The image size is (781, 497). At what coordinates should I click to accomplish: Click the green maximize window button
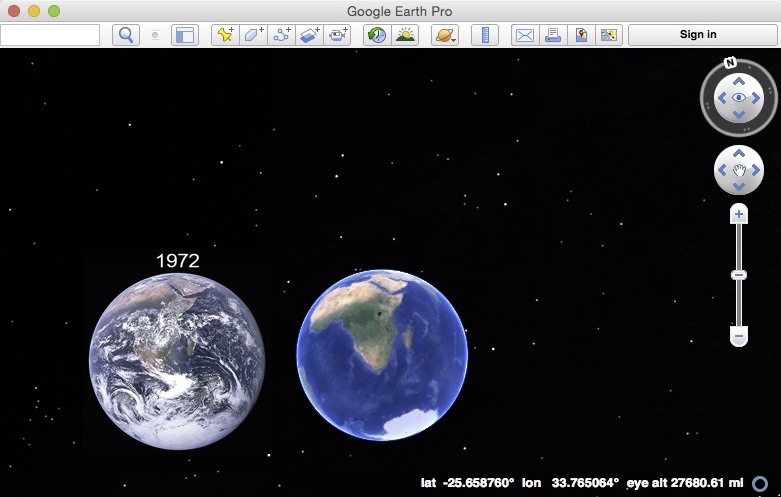click(x=54, y=11)
